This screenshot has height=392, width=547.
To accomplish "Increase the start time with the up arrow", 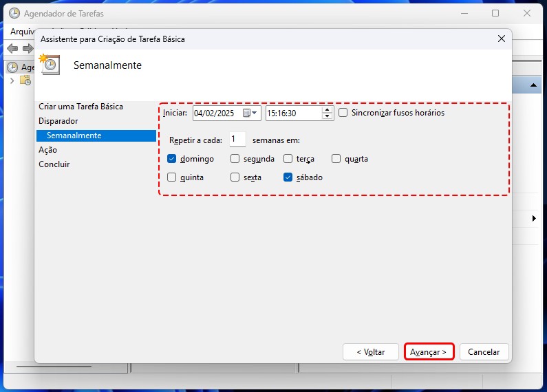I will (327, 109).
